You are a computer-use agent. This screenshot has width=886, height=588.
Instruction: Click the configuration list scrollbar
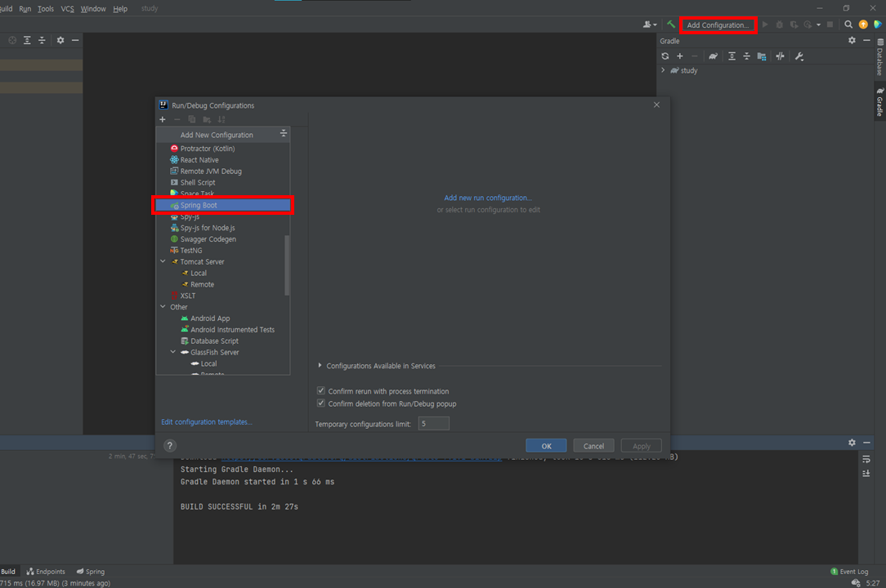pyautogui.click(x=287, y=265)
